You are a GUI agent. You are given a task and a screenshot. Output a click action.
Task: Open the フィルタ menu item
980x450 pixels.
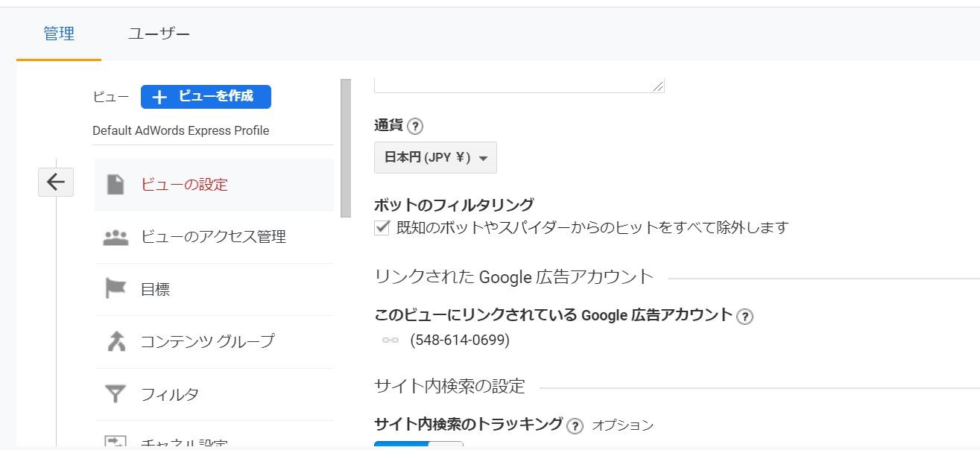(214, 394)
